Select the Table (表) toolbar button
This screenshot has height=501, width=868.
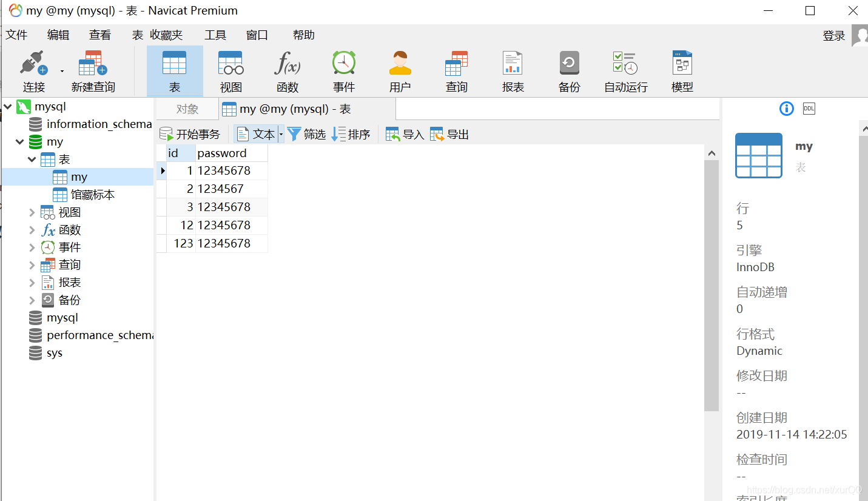[175, 72]
